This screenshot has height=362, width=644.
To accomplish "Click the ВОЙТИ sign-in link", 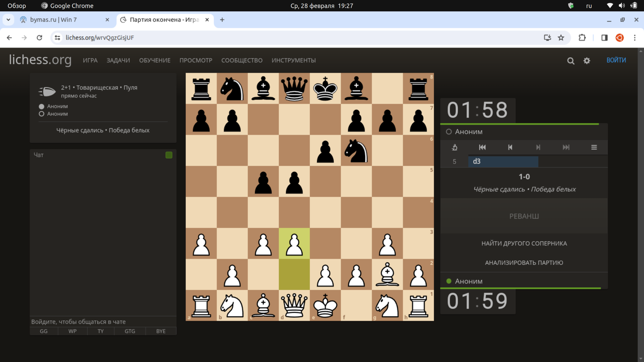I will 616,60.
